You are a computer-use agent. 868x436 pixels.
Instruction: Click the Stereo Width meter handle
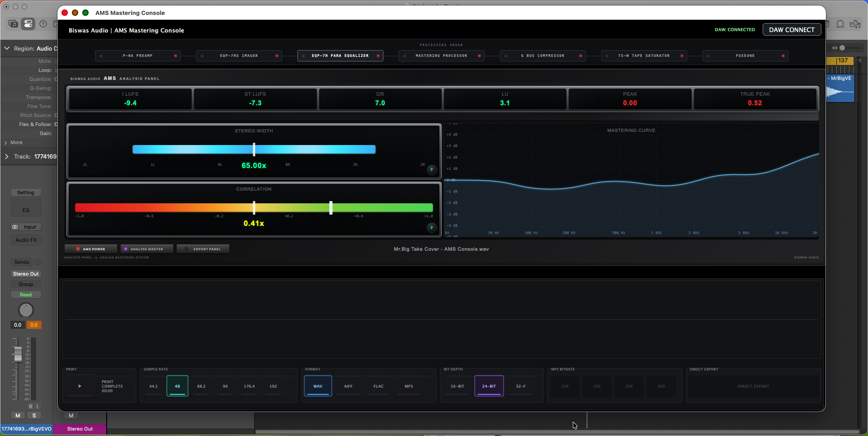[254, 150]
